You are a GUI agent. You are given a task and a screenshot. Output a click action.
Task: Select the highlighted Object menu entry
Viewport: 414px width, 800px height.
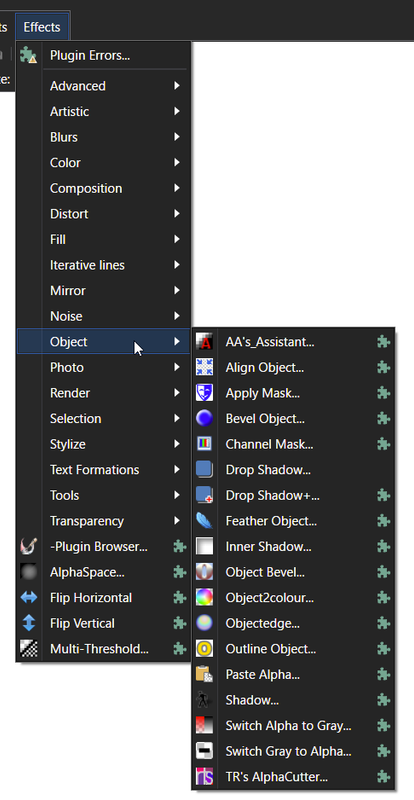pyautogui.click(x=103, y=342)
